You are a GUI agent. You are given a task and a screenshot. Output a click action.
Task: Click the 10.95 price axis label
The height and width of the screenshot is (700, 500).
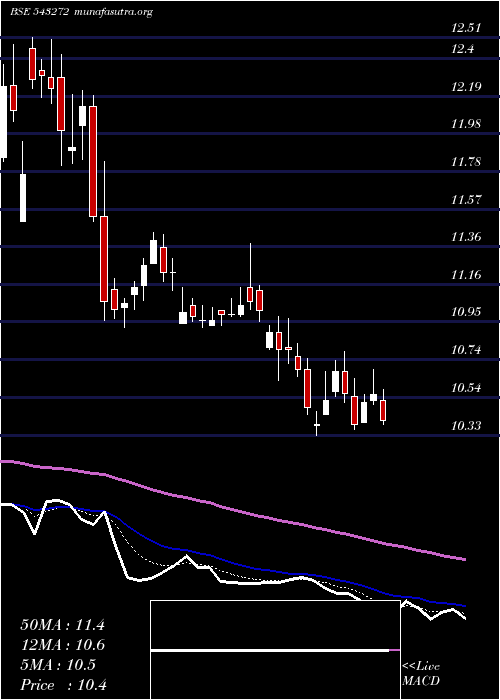466,312
